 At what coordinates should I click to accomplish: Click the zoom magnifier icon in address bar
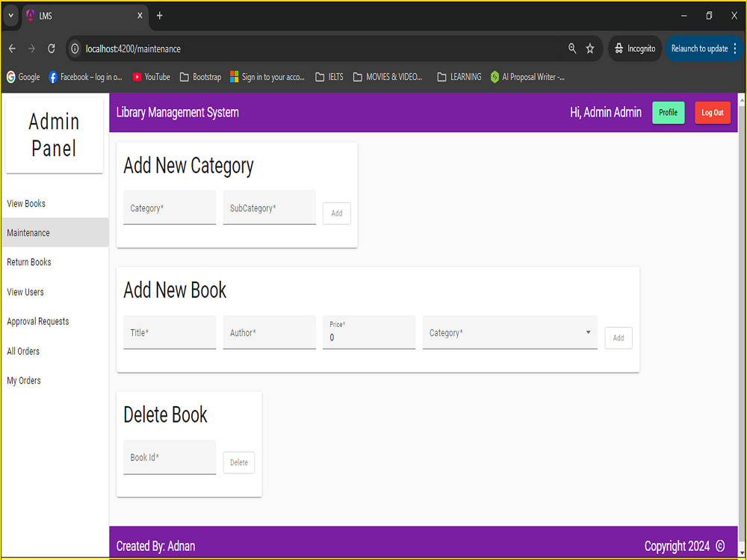click(x=572, y=48)
